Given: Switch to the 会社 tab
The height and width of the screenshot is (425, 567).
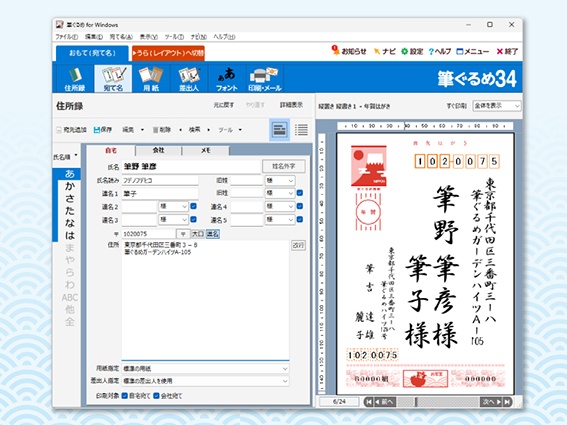Looking at the screenshot, I should (158, 150).
